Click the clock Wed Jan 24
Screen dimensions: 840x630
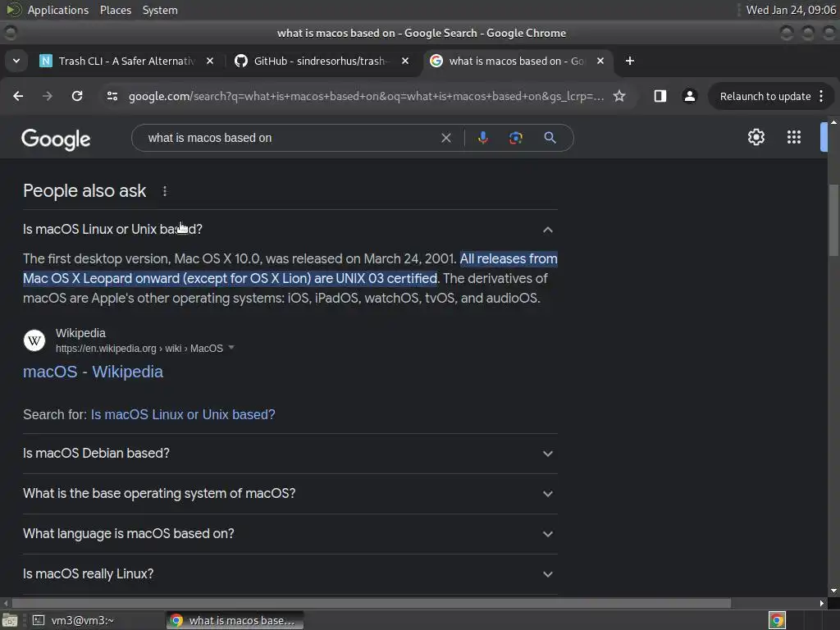pos(791,10)
